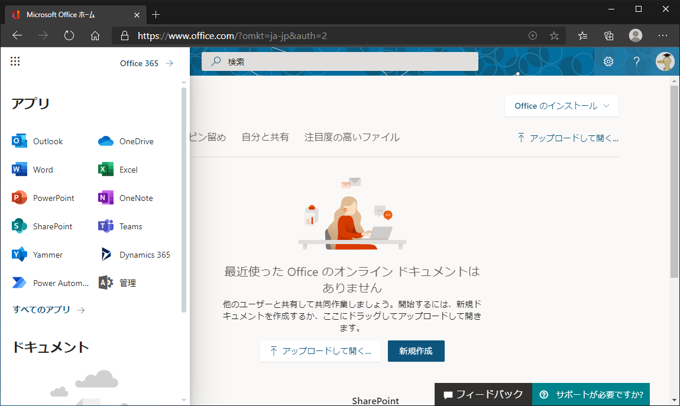The image size is (680, 406).
Task: Open the PowerPoint app icon
Action: click(19, 198)
